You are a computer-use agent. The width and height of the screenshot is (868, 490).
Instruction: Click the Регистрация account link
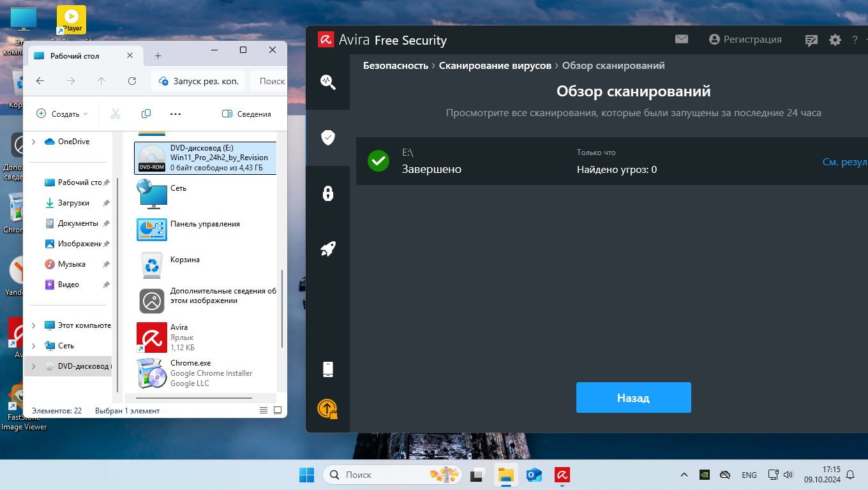point(745,40)
